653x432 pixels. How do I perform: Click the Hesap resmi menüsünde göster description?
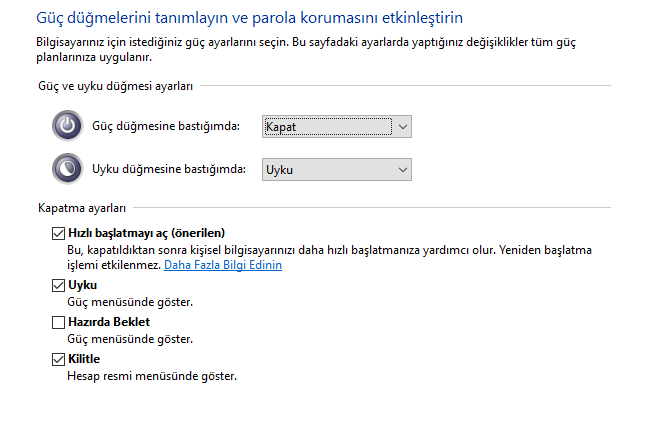pos(152,377)
